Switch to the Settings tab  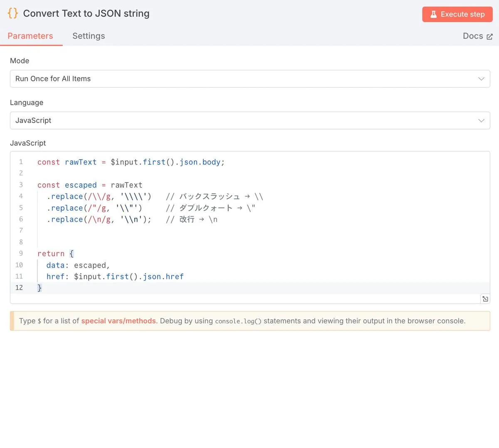[x=89, y=36]
